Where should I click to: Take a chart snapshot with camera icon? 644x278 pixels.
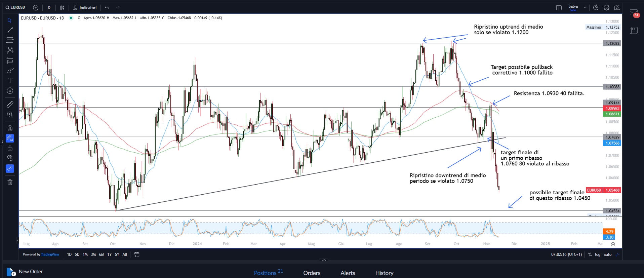click(617, 7)
